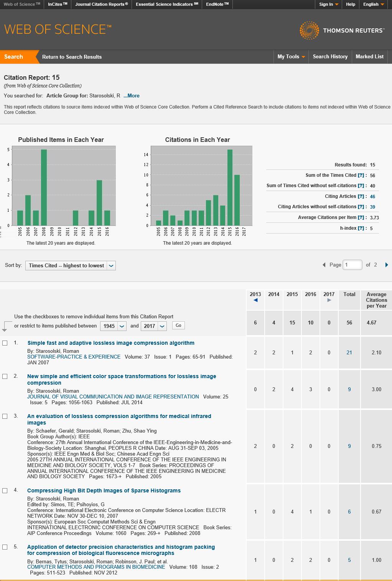Image resolution: width=392 pixels, height=581 pixels.
Task: Click the Go button
Action: pos(178,325)
